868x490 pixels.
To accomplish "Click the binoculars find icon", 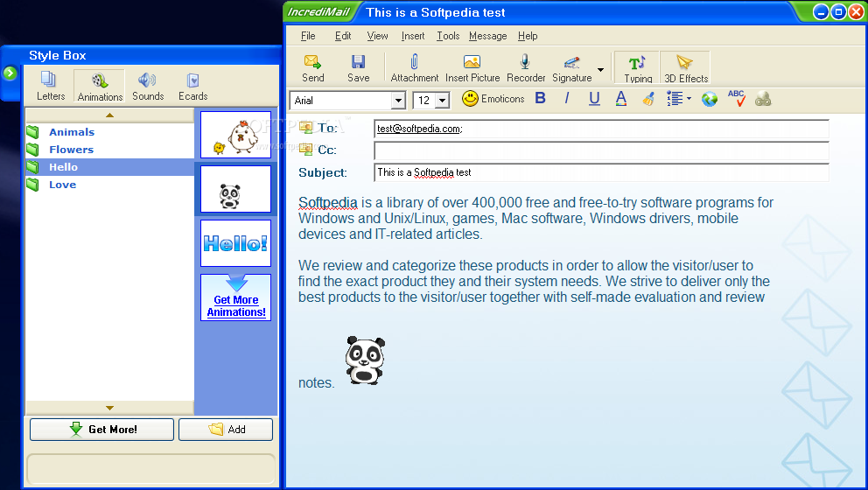I will (x=763, y=99).
